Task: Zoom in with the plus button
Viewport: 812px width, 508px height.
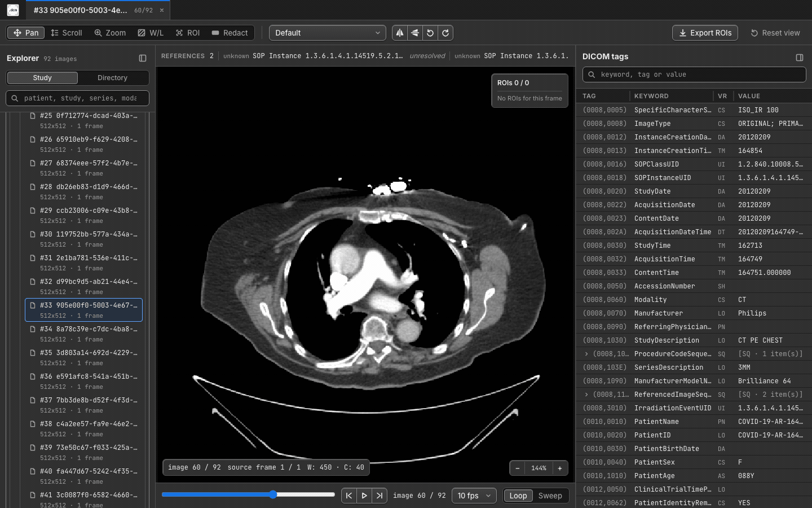Action: coord(560,468)
